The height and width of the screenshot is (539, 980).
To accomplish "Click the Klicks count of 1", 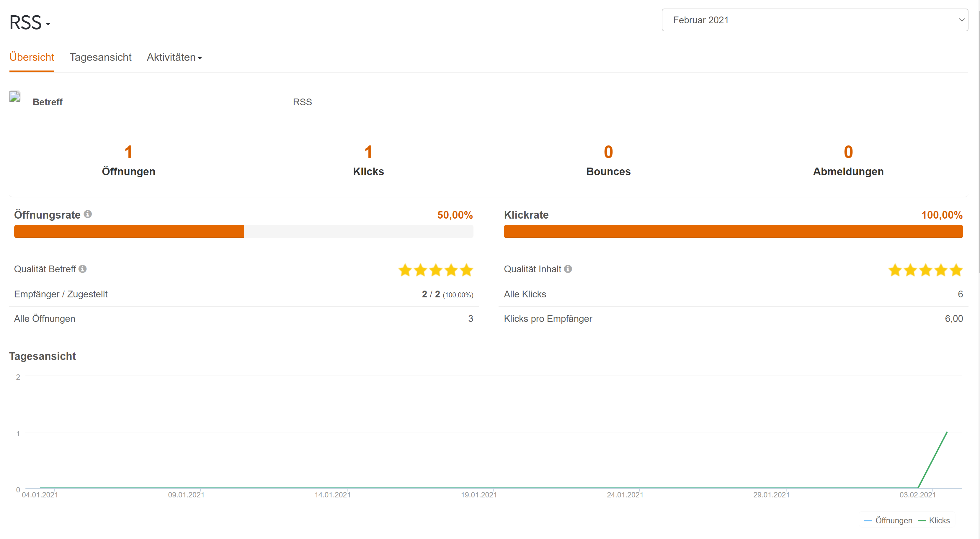I will point(368,152).
